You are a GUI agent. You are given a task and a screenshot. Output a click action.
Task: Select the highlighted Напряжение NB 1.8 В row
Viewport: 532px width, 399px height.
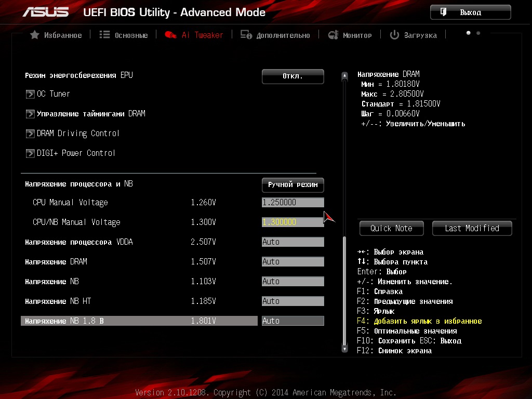click(x=139, y=321)
